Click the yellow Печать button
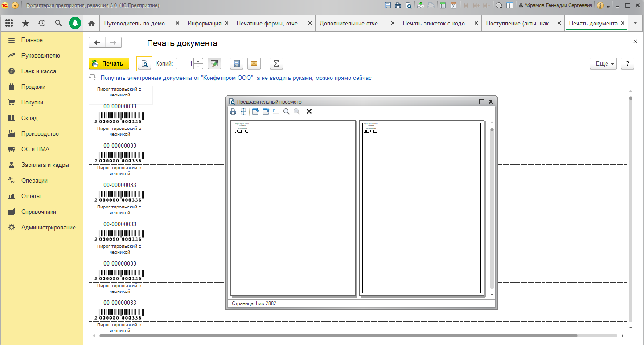The height and width of the screenshot is (345, 644). [109, 63]
